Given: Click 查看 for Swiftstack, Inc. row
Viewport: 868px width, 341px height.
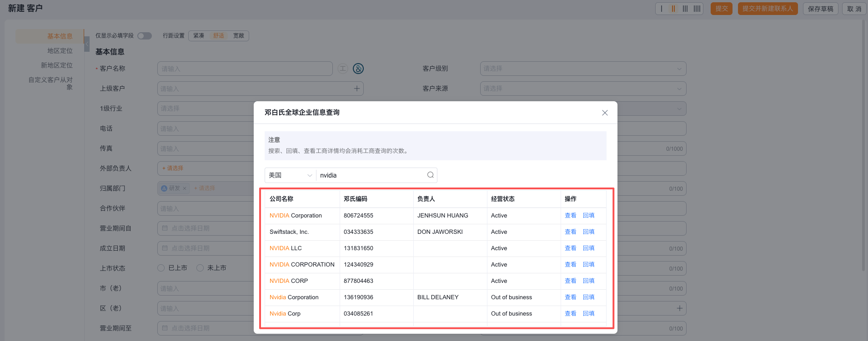Looking at the screenshot, I should click(570, 232).
